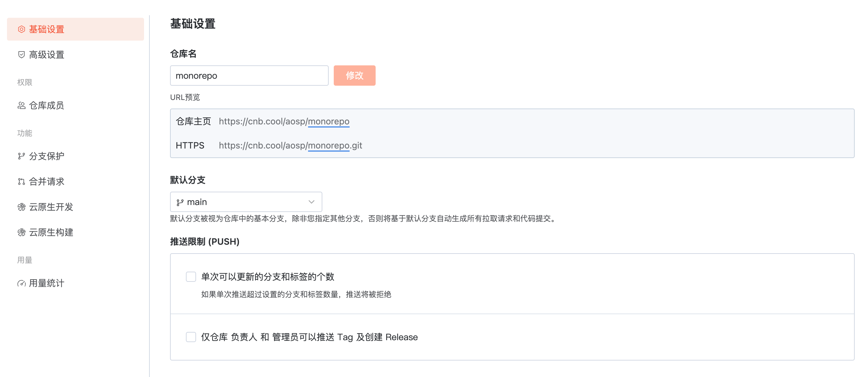Viewport: 868px width, 377px height.
Task: Click the chevron arrow of the main dropdown
Action: [311, 202]
